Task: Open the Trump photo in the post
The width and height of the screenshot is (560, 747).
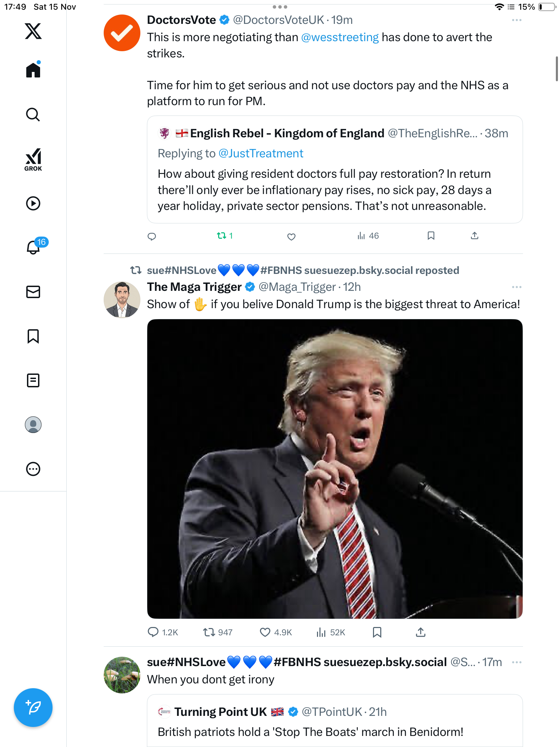Action: [335, 469]
